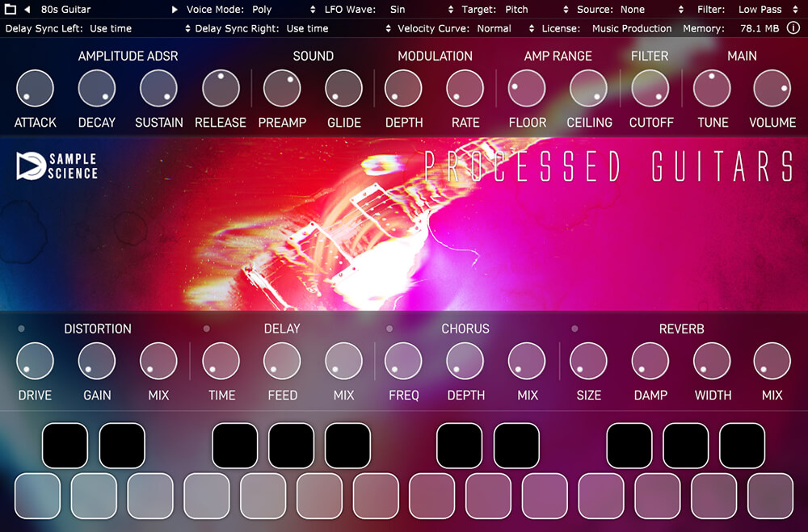Screen dimensions: 808x532
Task: Click the Modulation Depth knob
Action: (x=403, y=89)
